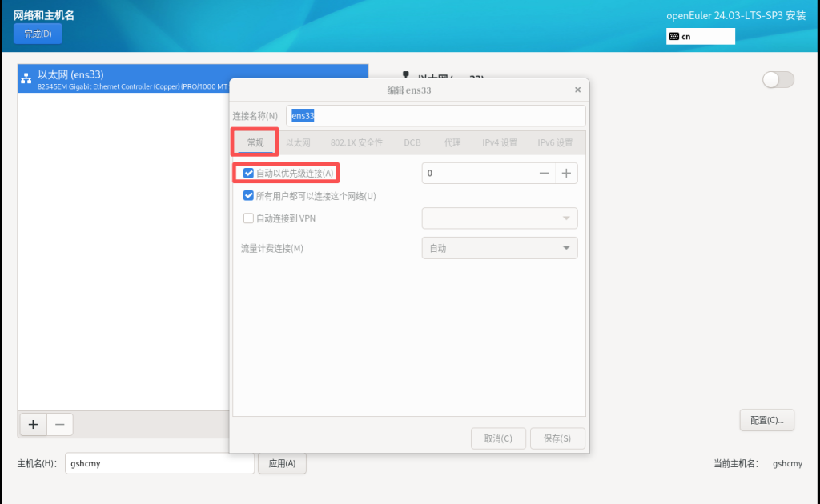This screenshot has height=504, width=820.
Task: Click the 完成(D) button
Action: (38, 34)
